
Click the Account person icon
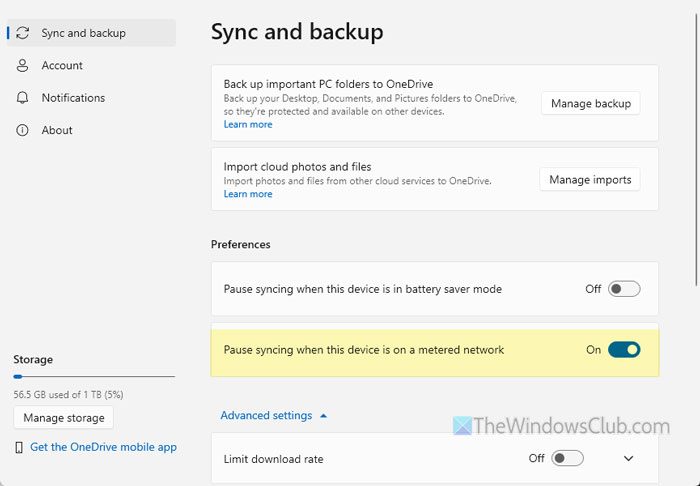[23, 65]
